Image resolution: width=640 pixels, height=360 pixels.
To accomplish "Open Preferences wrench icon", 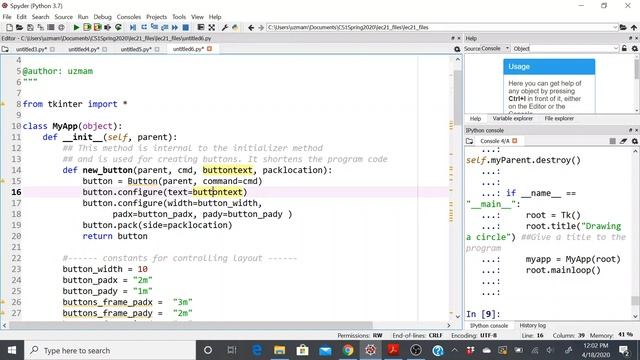I will (224, 27).
